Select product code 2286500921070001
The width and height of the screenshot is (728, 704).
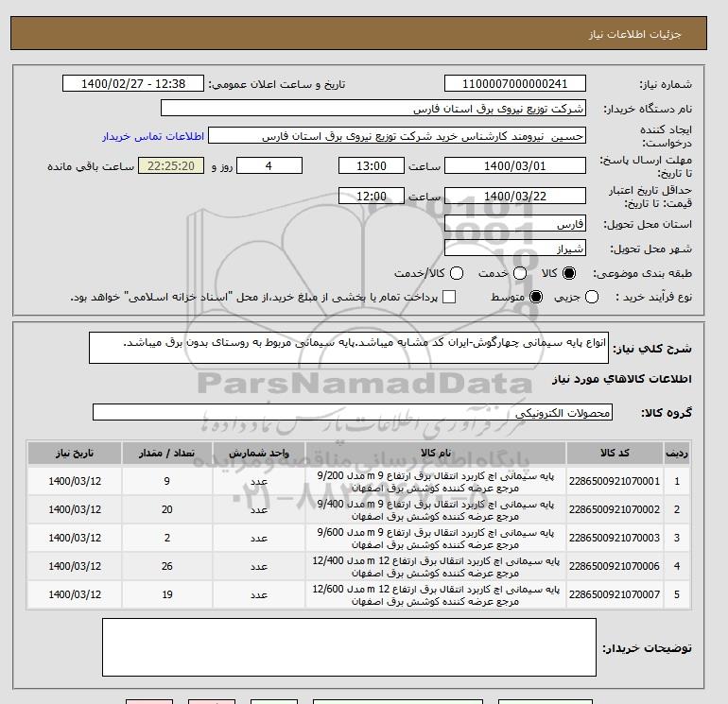pyautogui.click(x=615, y=481)
